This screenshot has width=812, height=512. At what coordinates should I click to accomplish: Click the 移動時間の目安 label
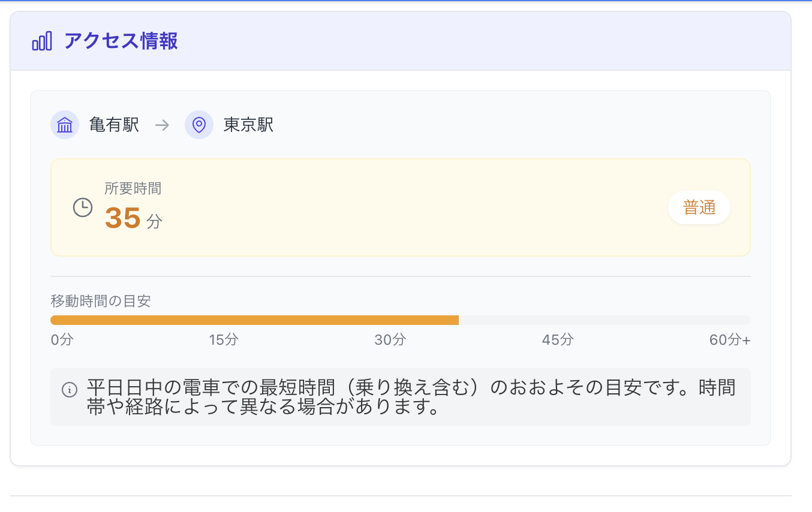(x=101, y=301)
